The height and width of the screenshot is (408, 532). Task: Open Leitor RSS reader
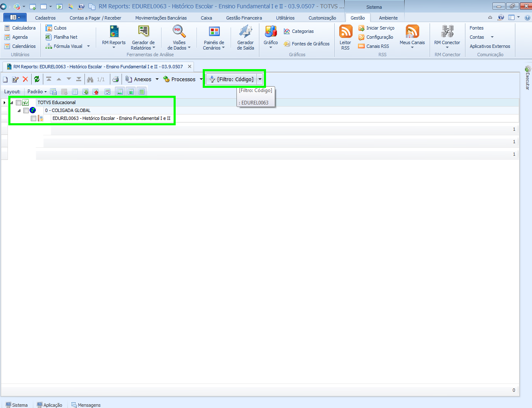(x=346, y=37)
